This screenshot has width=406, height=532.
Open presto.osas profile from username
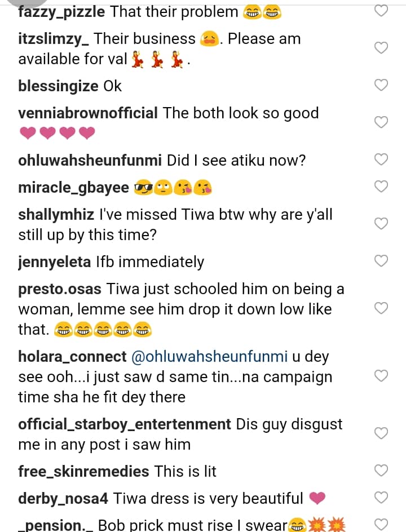[x=60, y=289]
